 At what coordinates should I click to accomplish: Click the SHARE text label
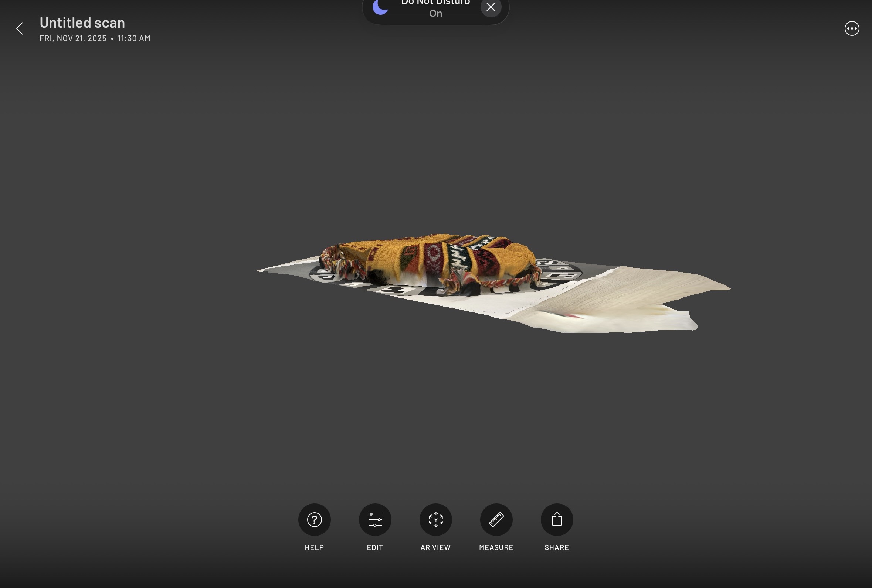pos(556,547)
